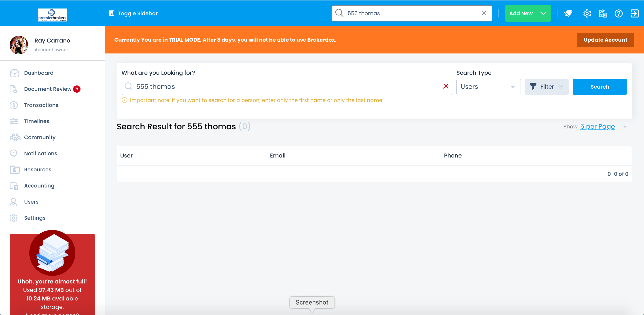The image size is (644, 315).
Task: Open the Users sidebar item
Action: pyautogui.click(x=31, y=202)
